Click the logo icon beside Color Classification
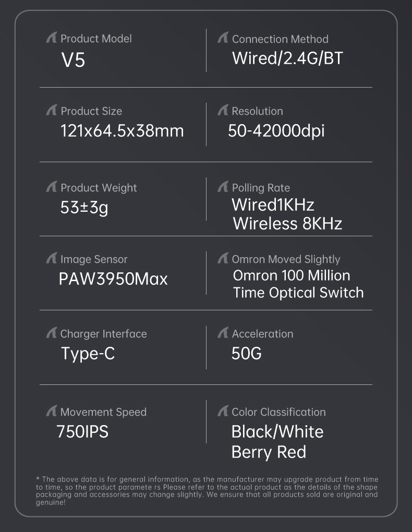 click(223, 412)
